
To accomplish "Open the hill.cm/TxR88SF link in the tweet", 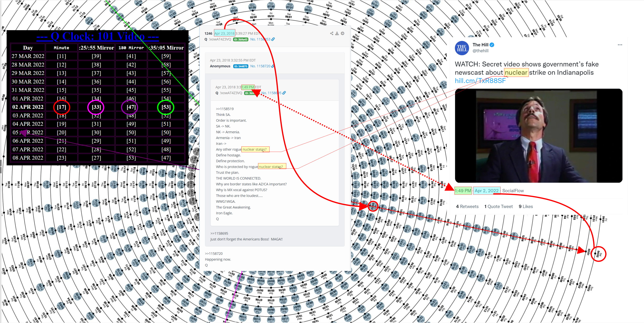I will tap(480, 81).
